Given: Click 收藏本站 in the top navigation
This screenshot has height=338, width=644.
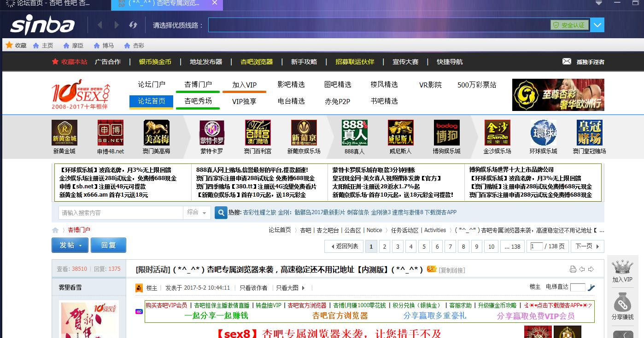Looking at the screenshot, I should pos(70,62).
